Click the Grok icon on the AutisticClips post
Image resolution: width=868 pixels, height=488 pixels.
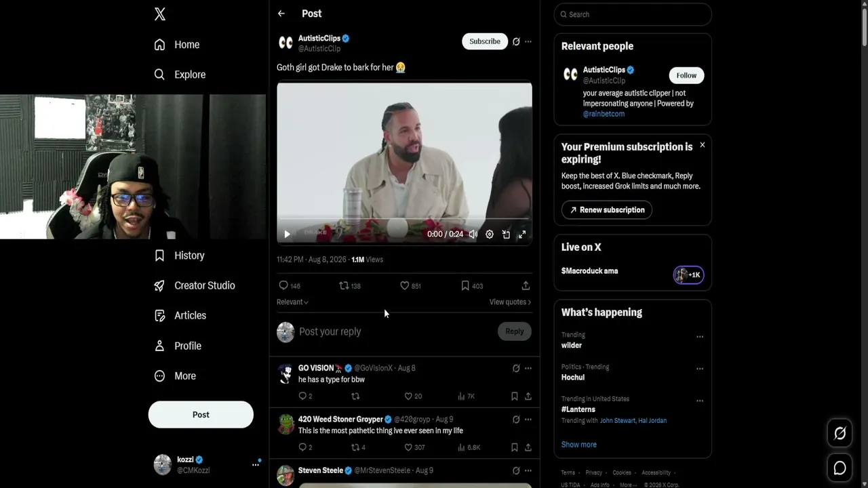[x=516, y=41]
